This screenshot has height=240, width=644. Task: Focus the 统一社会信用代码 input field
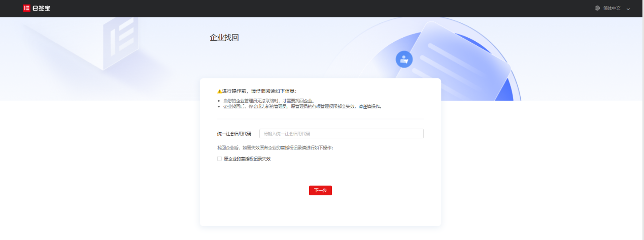(x=341, y=134)
